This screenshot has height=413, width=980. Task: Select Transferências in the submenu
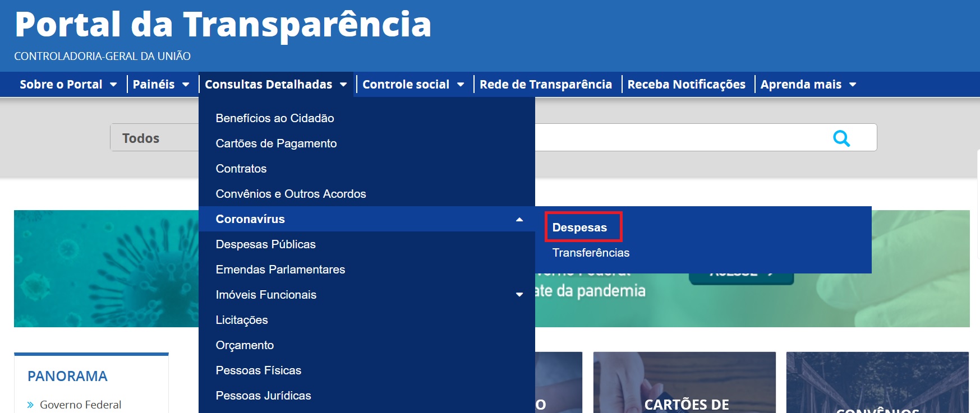click(x=591, y=253)
